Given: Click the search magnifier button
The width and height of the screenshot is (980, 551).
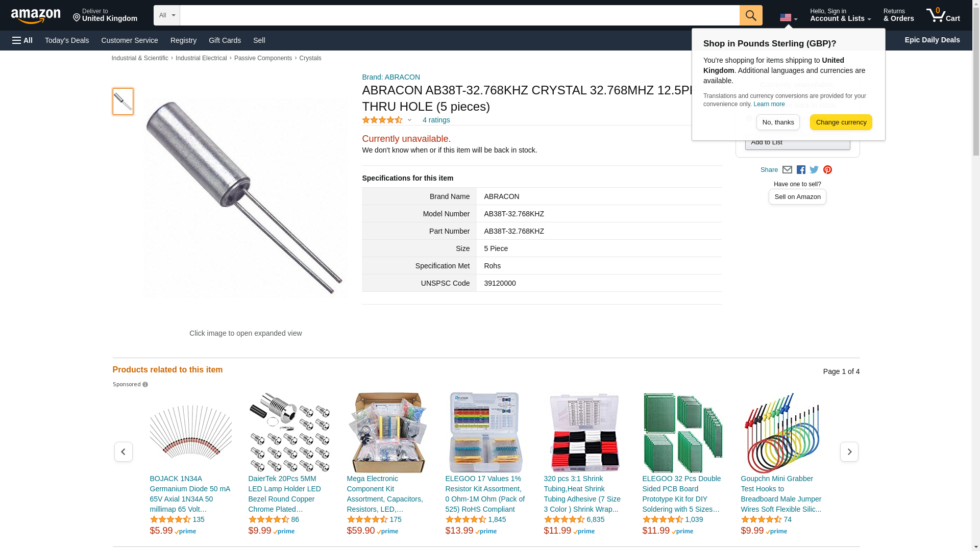Looking at the screenshot, I should click(750, 15).
